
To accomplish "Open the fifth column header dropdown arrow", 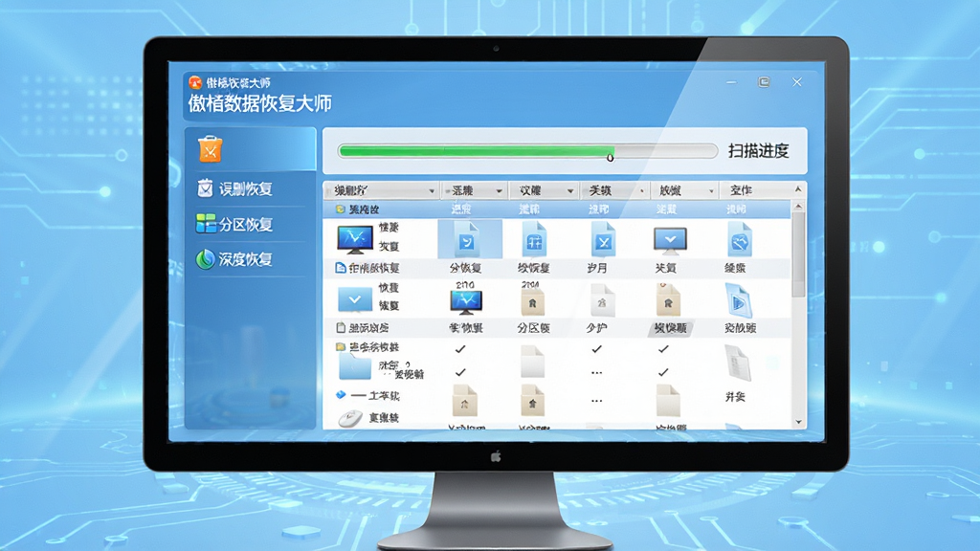I will [x=711, y=191].
